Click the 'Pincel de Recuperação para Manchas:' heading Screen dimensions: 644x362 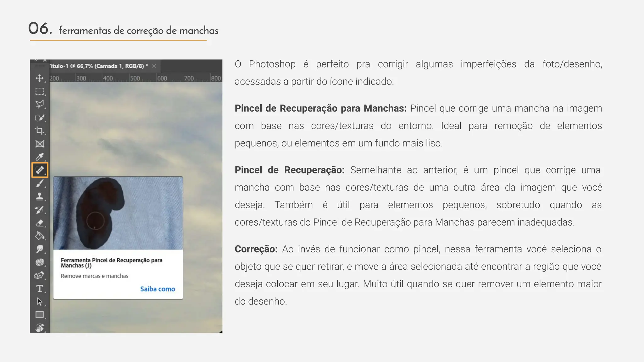tap(321, 108)
